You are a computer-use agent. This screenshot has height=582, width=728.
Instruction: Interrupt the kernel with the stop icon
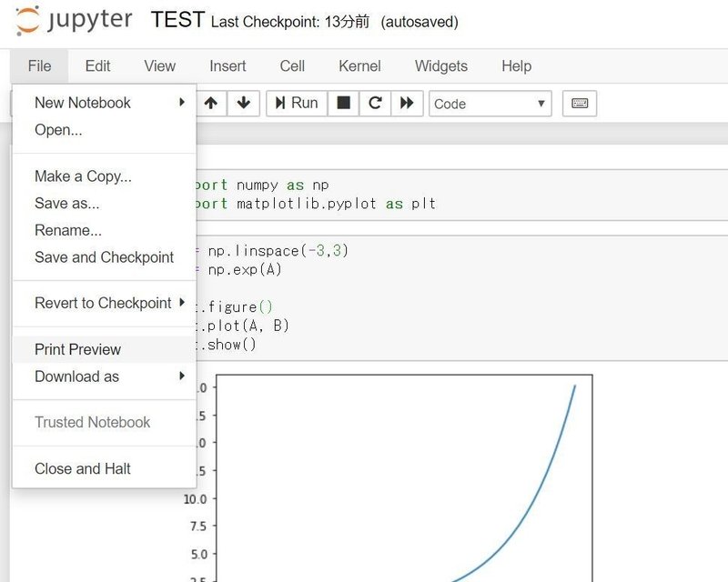click(x=343, y=103)
